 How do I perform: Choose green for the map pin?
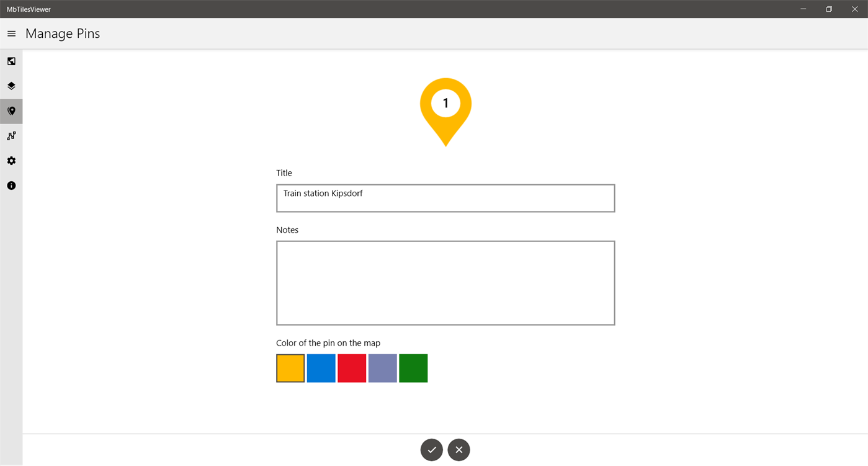413,367
